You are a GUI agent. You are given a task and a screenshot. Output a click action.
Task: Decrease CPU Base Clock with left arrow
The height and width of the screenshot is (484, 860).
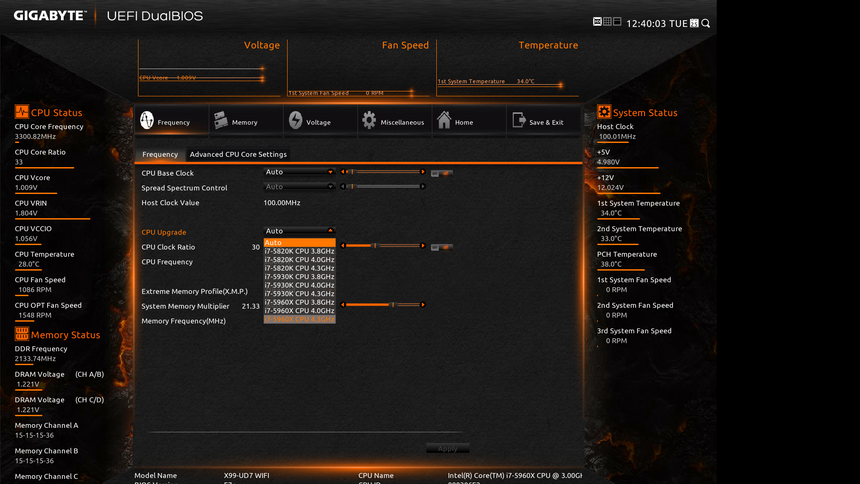(343, 172)
